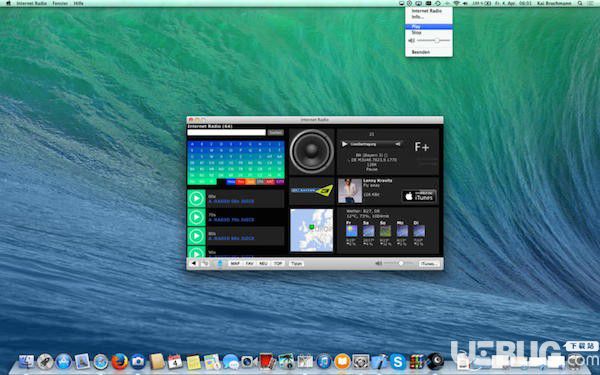Select the purple genre tag
600x375 pixels.
coord(280,182)
